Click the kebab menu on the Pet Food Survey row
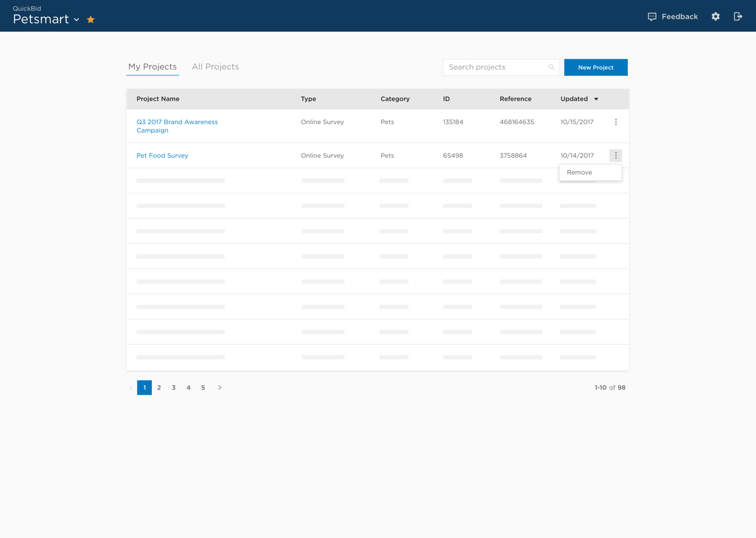Viewport: 756px width, 538px height. coord(615,155)
